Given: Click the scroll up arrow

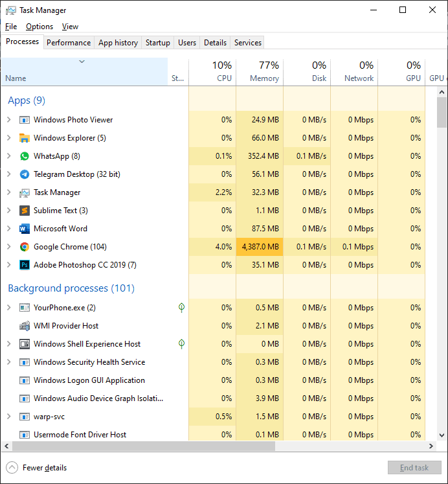Looking at the screenshot, I should pyautogui.click(x=442, y=92).
